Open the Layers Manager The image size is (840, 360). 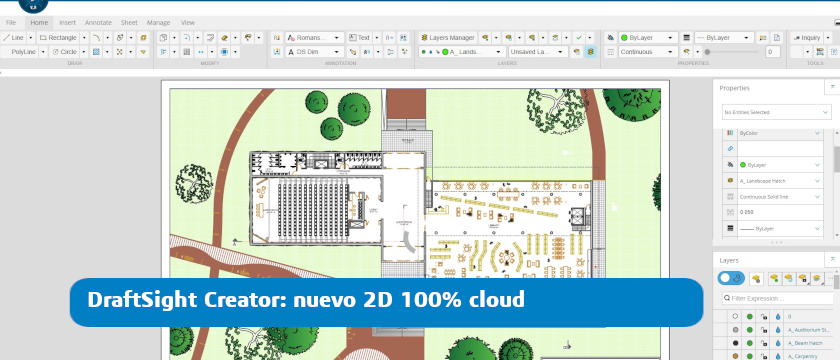[447, 38]
